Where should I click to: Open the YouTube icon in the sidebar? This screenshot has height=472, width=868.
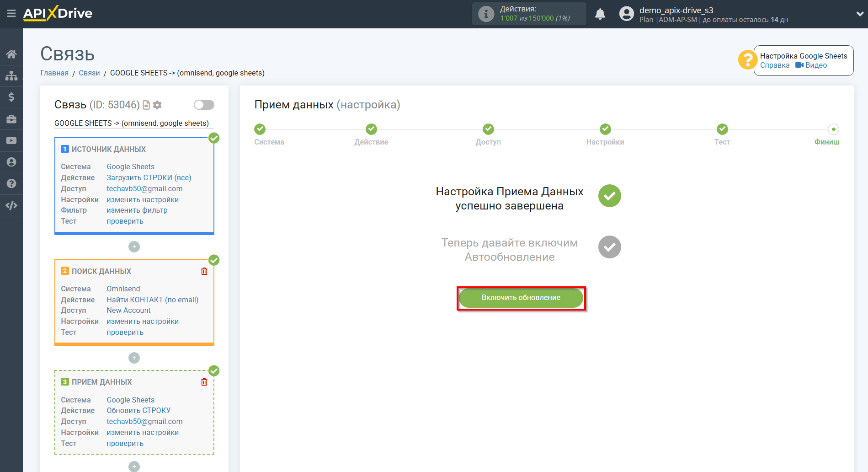point(11,140)
